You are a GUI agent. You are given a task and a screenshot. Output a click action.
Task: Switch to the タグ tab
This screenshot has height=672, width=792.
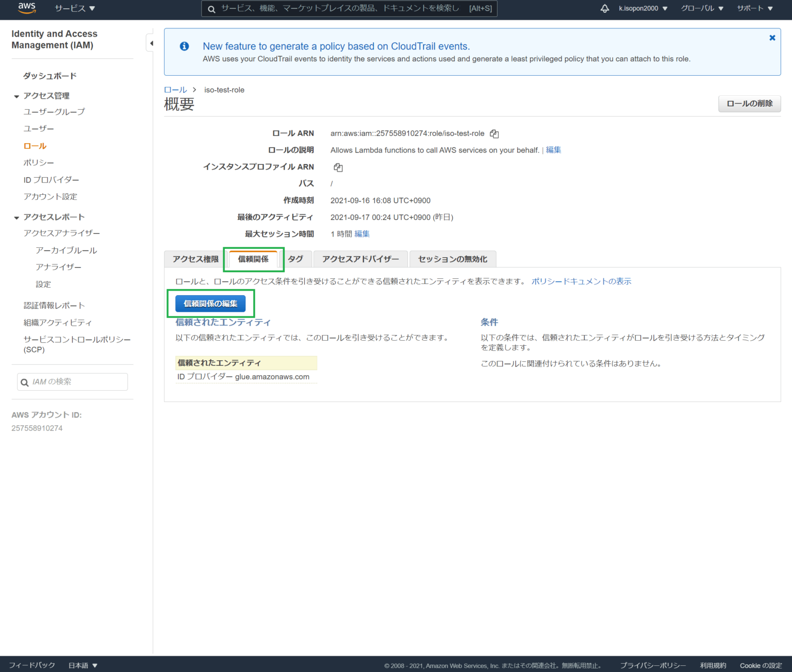(x=295, y=259)
